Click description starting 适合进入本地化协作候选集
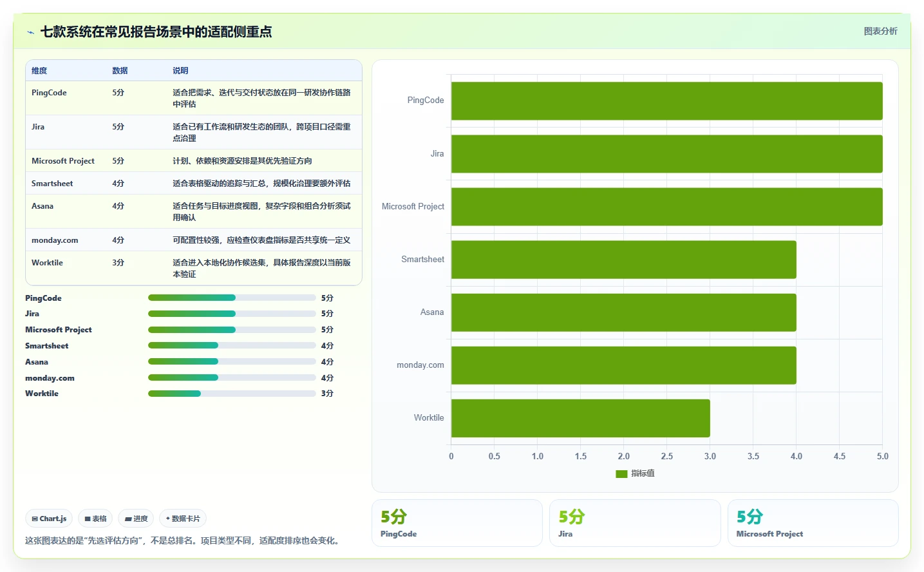Viewport: 924px width, 572px height. [261, 269]
